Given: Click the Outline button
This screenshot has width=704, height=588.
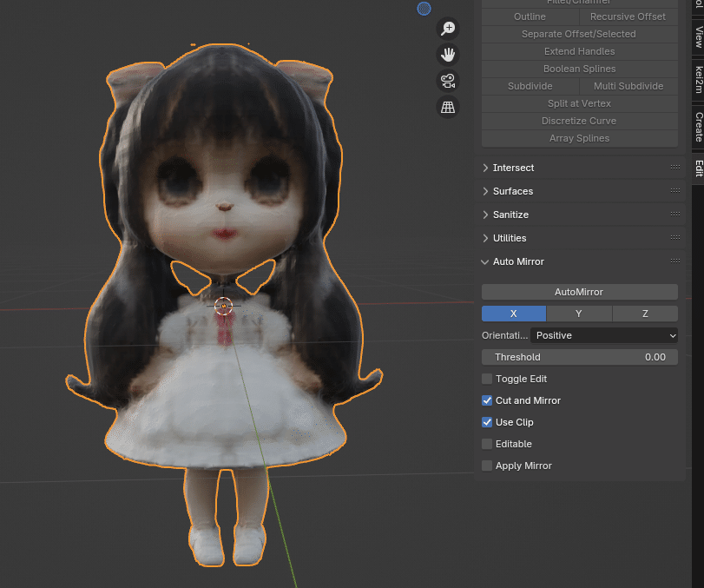Looking at the screenshot, I should click(x=530, y=17).
